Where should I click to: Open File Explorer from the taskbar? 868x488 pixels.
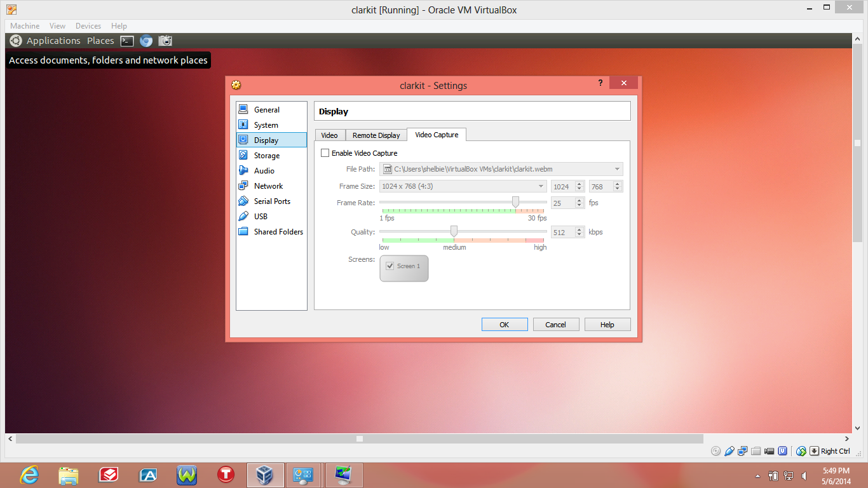tap(69, 475)
